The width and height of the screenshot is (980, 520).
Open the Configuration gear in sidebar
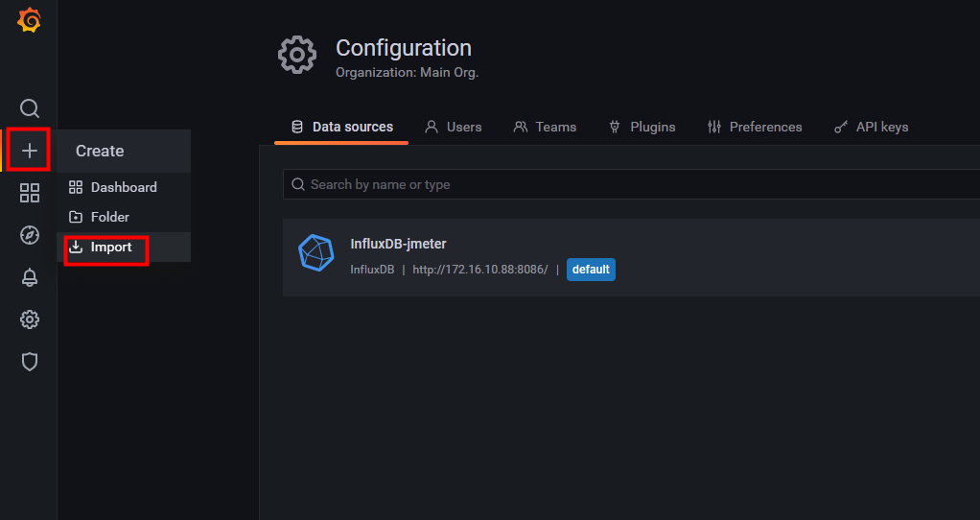pyautogui.click(x=30, y=319)
